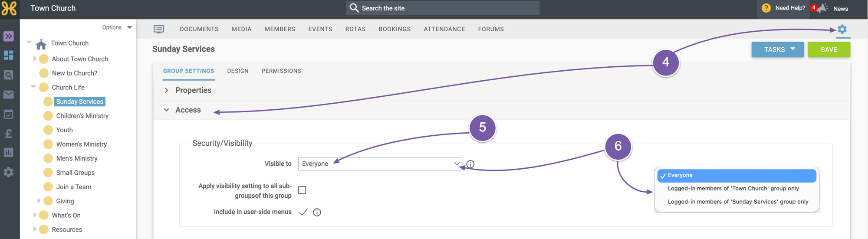Open the Bookings menu

[x=395, y=29]
